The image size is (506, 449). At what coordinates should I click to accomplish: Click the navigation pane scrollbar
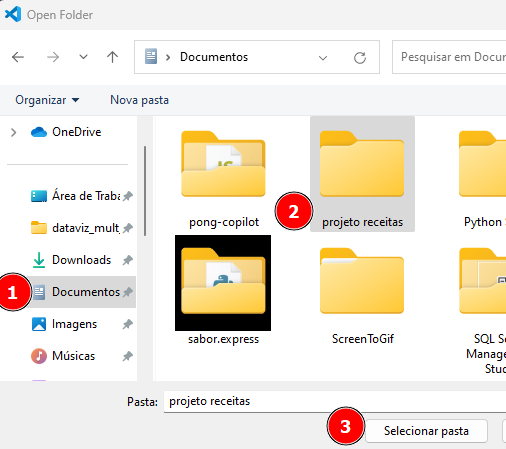click(x=145, y=191)
